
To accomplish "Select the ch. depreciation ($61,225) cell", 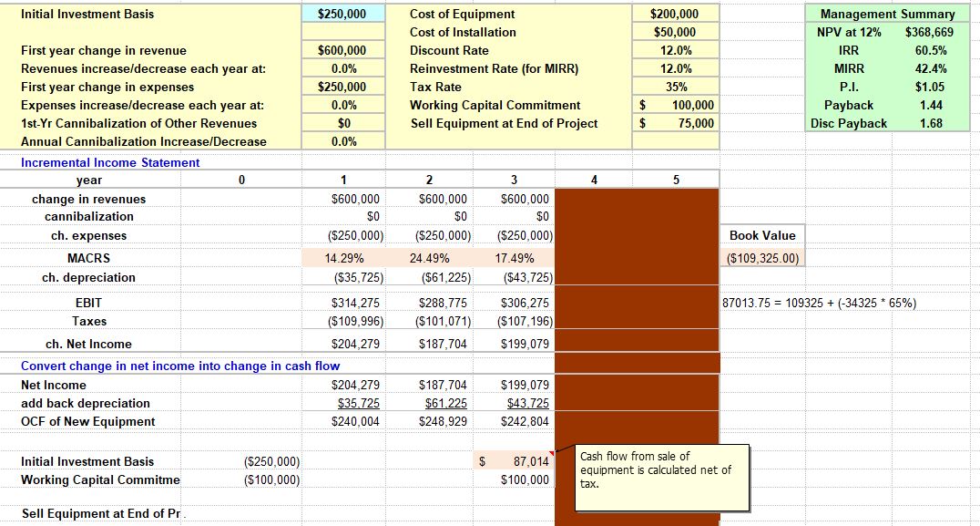I will pos(429,277).
